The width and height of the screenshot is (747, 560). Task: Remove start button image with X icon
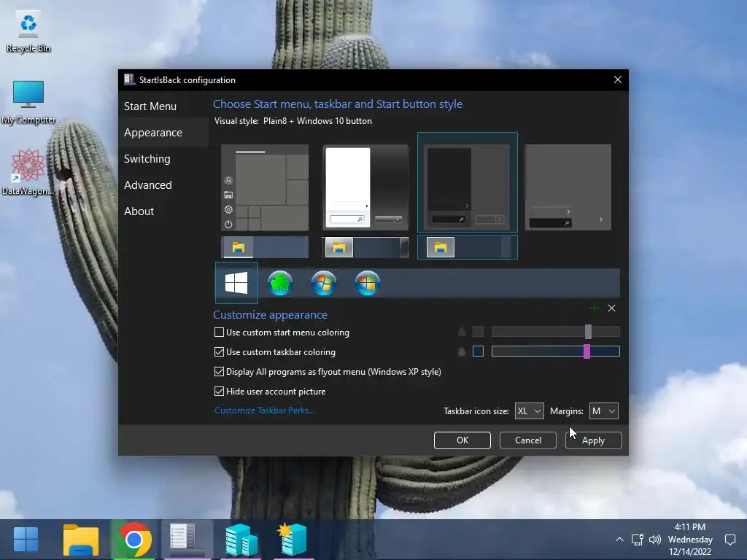tap(612, 308)
